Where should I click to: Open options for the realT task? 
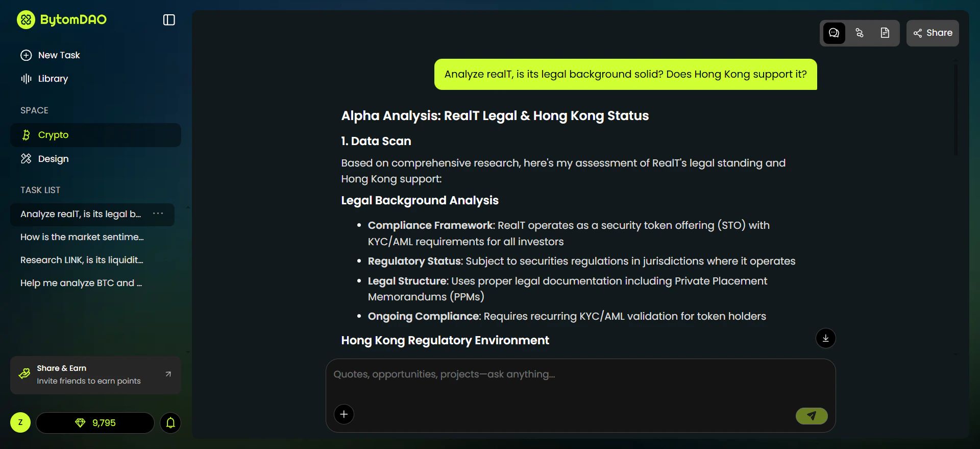158,214
